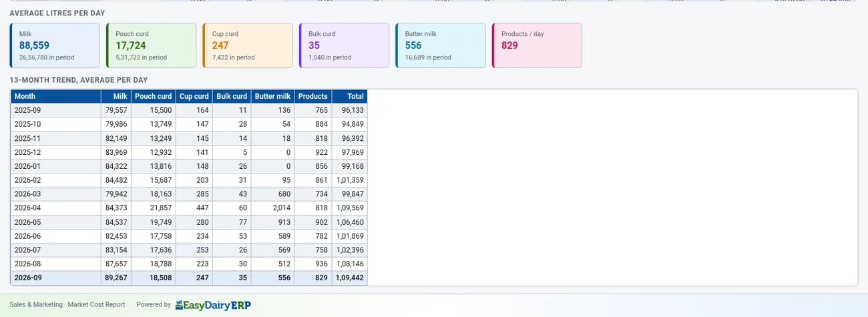This screenshot has height=317, width=868.
Task: Select the 2026-07 month row
Action: click(189, 250)
